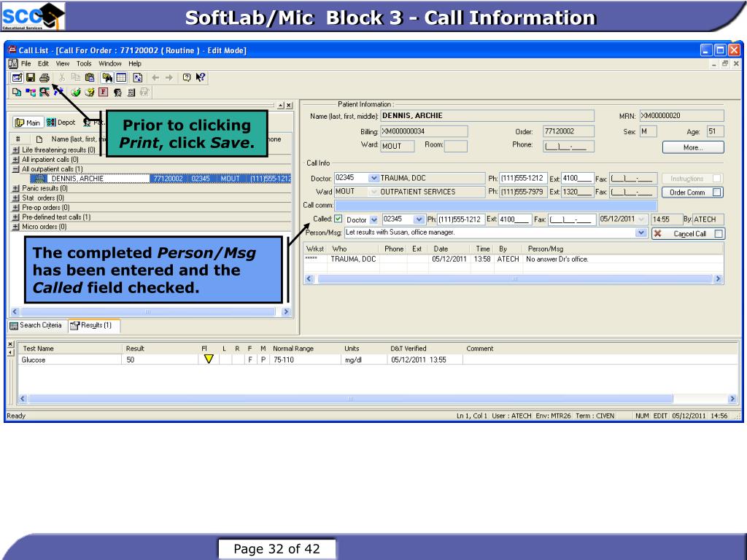The height and width of the screenshot is (560, 747).
Task: Click the Print icon in the toolbar
Action: click(44, 77)
